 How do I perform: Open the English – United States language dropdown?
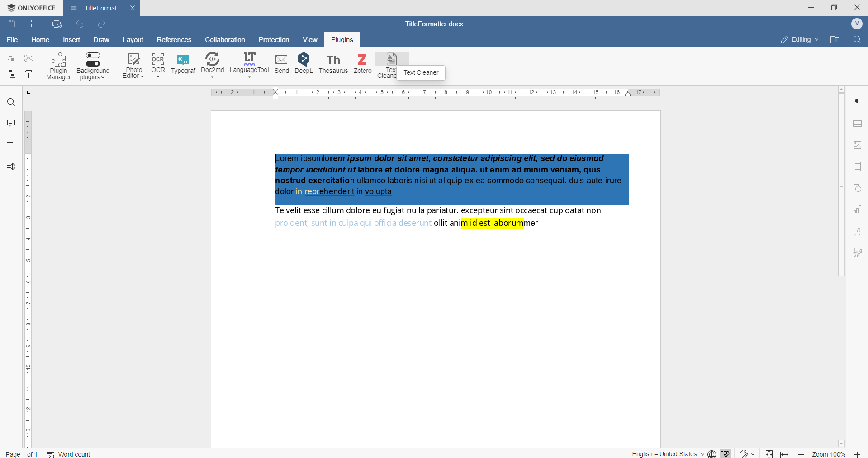click(668, 454)
